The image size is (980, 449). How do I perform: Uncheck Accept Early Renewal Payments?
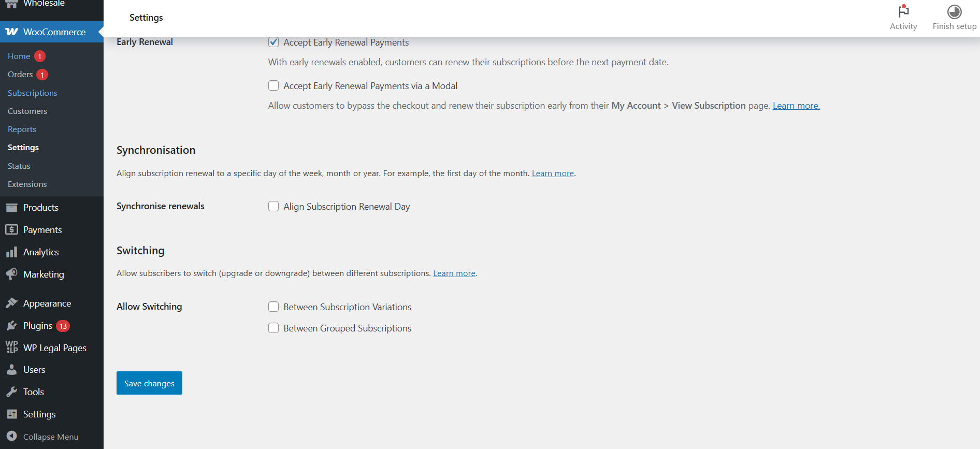tap(273, 42)
